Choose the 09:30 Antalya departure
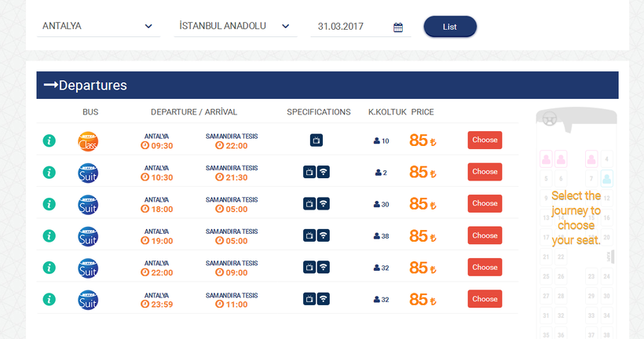644x339 pixels. pos(485,140)
